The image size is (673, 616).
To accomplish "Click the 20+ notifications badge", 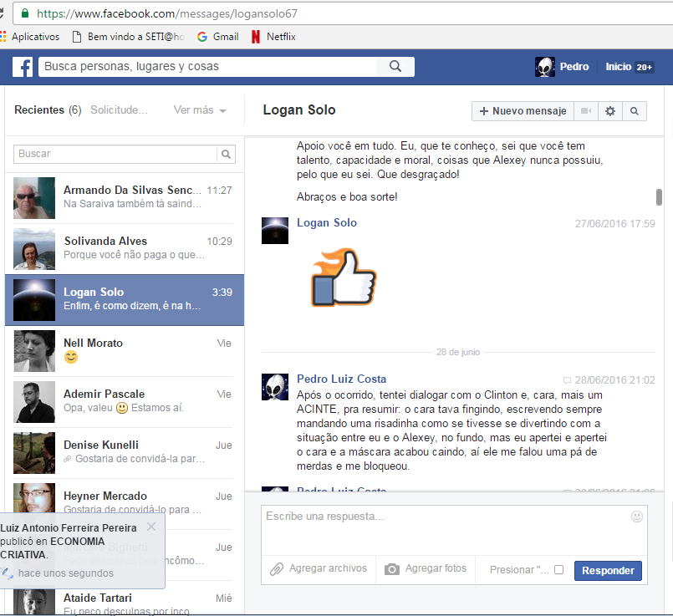I will (x=645, y=67).
